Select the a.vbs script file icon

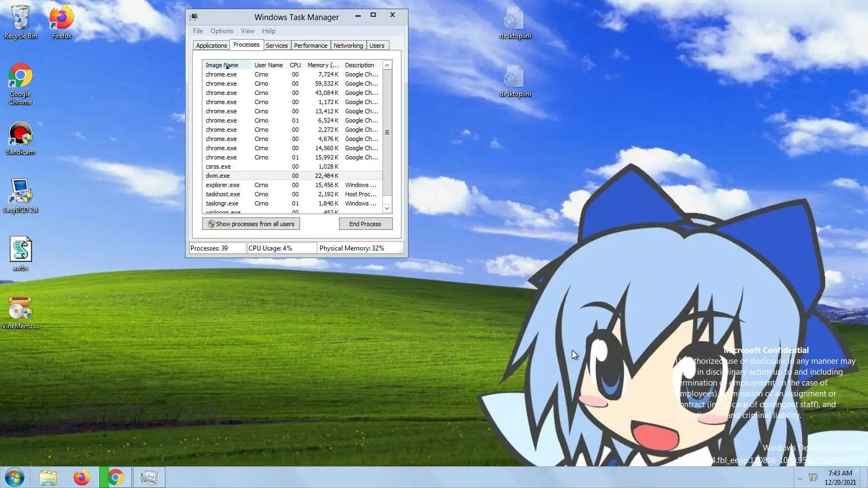tap(21, 254)
